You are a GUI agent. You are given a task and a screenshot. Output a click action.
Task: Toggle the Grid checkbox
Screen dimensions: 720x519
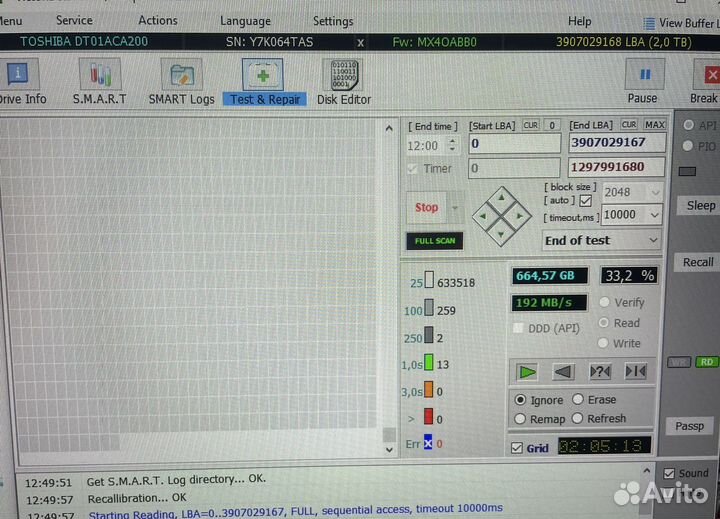coord(516,448)
